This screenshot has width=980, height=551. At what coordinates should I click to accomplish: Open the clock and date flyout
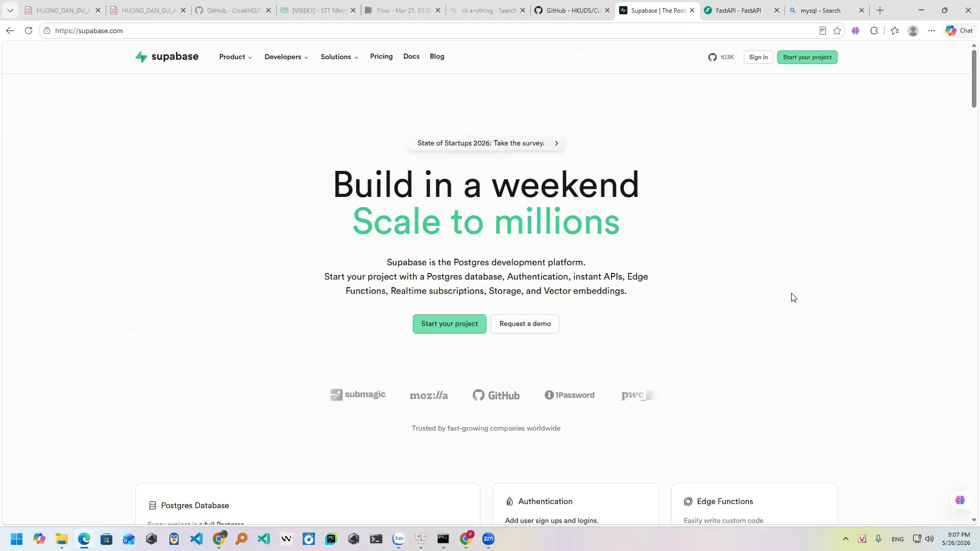pos(956,539)
